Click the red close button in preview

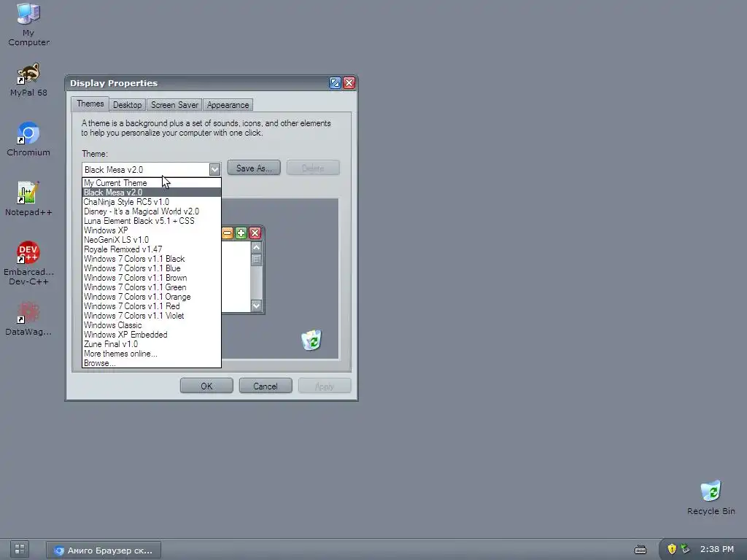(x=255, y=233)
